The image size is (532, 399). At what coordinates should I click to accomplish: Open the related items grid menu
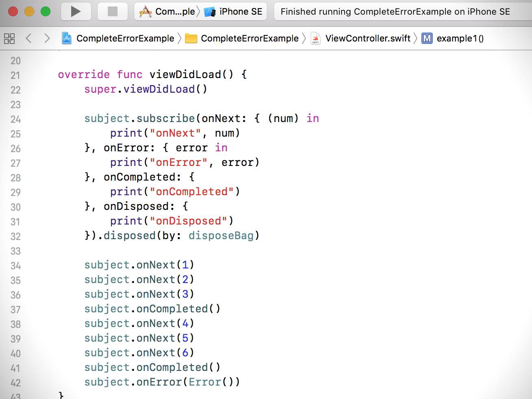point(9,39)
